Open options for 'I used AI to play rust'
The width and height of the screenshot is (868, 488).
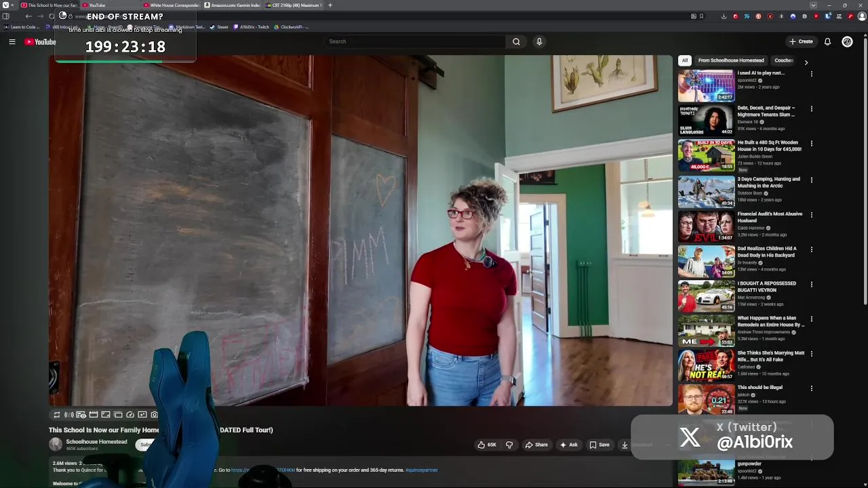[812, 74]
